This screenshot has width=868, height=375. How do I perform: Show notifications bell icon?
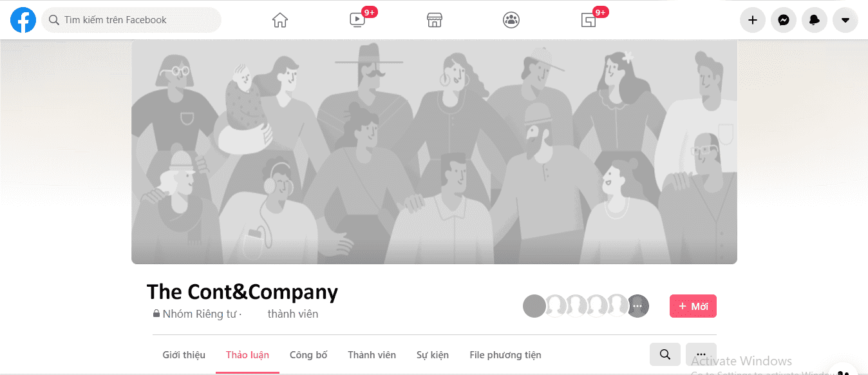click(815, 20)
